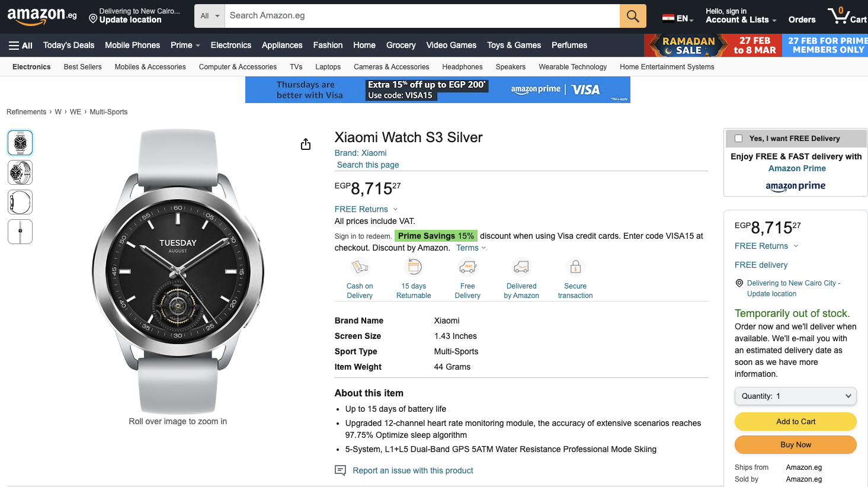868x487 pixels.
Task: Open the Prime nav dropdown
Action: click(x=185, y=45)
